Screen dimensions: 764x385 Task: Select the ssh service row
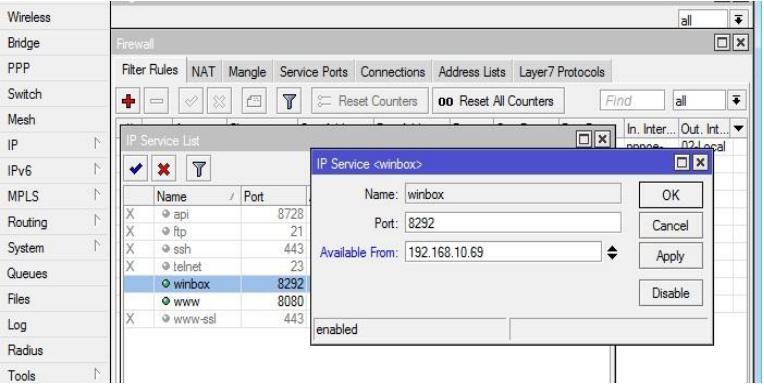click(216, 249)
